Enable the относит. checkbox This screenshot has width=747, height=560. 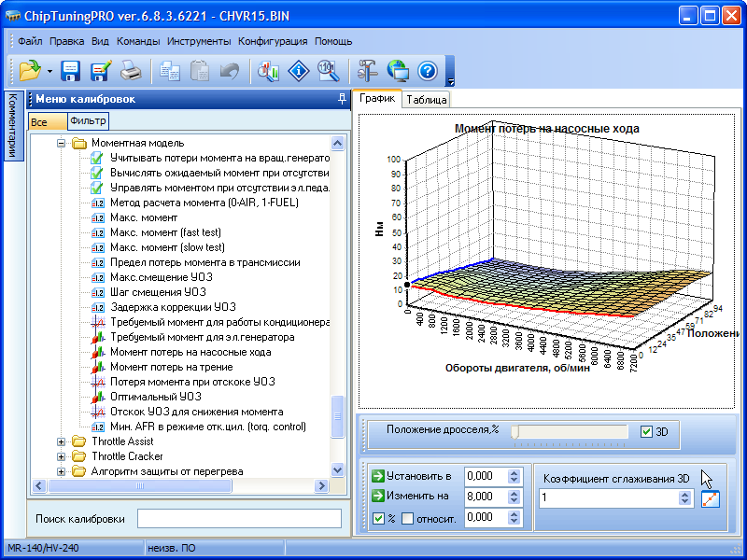tap(407, 518)
